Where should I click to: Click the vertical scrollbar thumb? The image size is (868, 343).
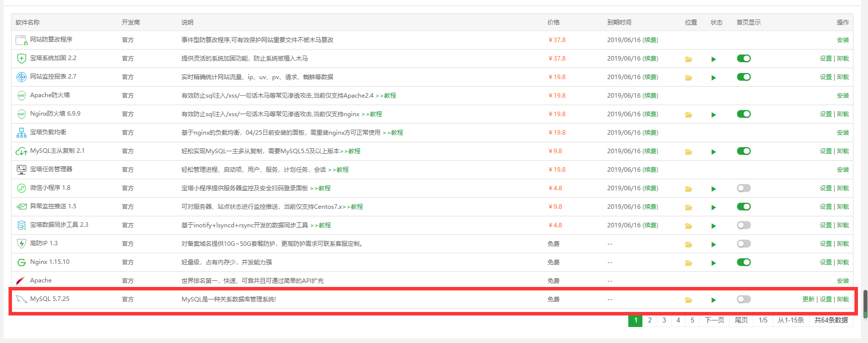click(x=865, y=303)
